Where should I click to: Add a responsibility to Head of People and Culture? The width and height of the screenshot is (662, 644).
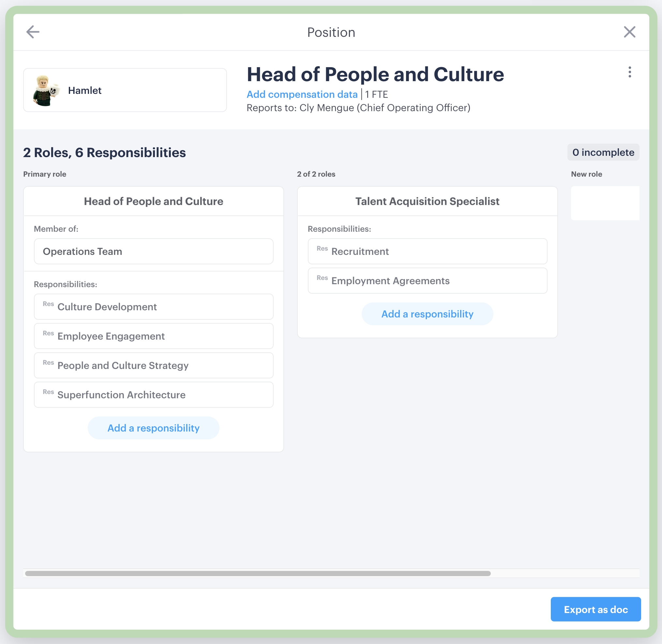click(x=153, y=428)
